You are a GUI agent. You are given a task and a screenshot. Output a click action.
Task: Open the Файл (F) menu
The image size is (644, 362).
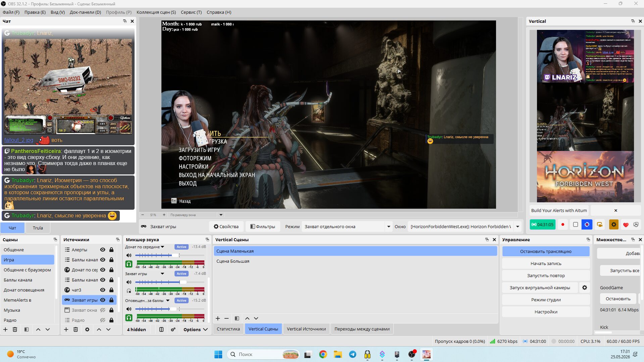(x=11, y=12)
